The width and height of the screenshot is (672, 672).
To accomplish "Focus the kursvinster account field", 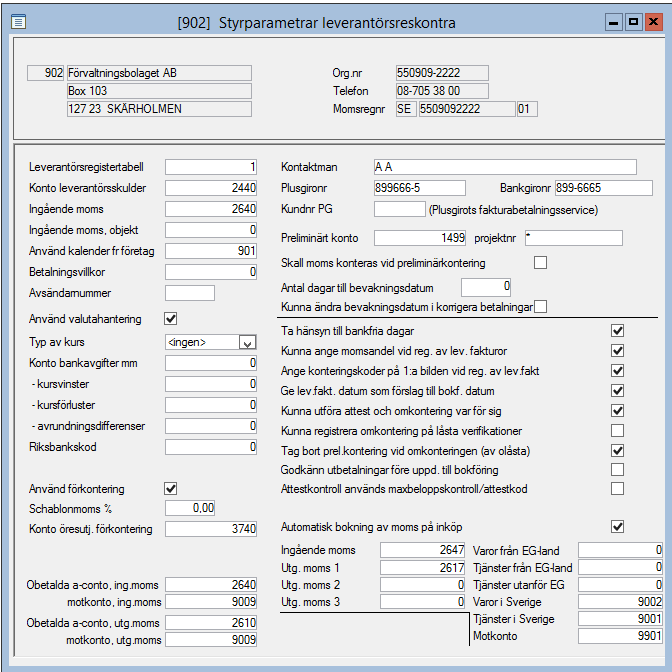I will coord(211,384).
